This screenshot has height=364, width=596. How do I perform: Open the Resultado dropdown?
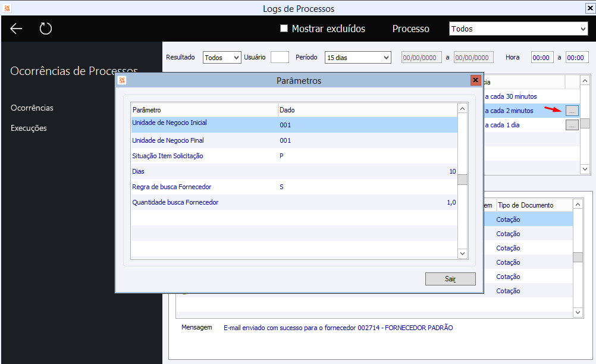tap(222, 57)
